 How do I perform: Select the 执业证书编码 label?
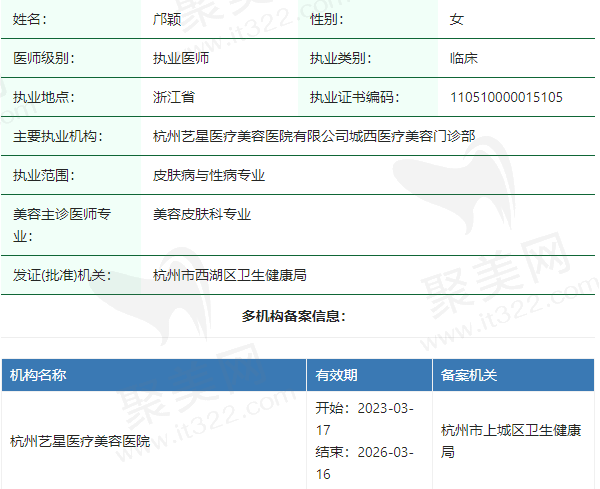(x=354, y=97)
